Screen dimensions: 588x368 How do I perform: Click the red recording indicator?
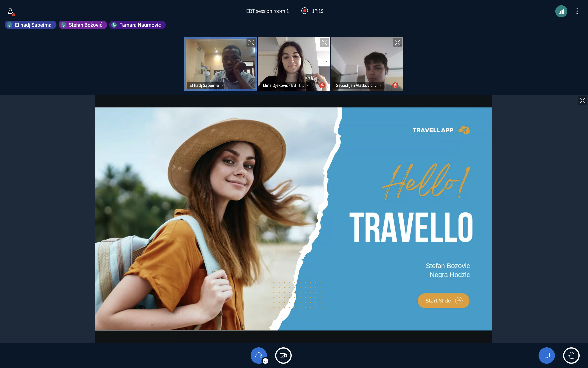coord(304,11)
